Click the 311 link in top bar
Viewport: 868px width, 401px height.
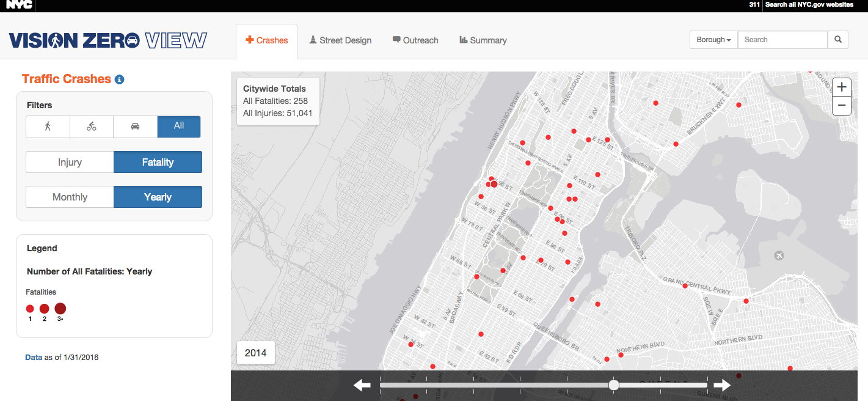pos(754,5)
